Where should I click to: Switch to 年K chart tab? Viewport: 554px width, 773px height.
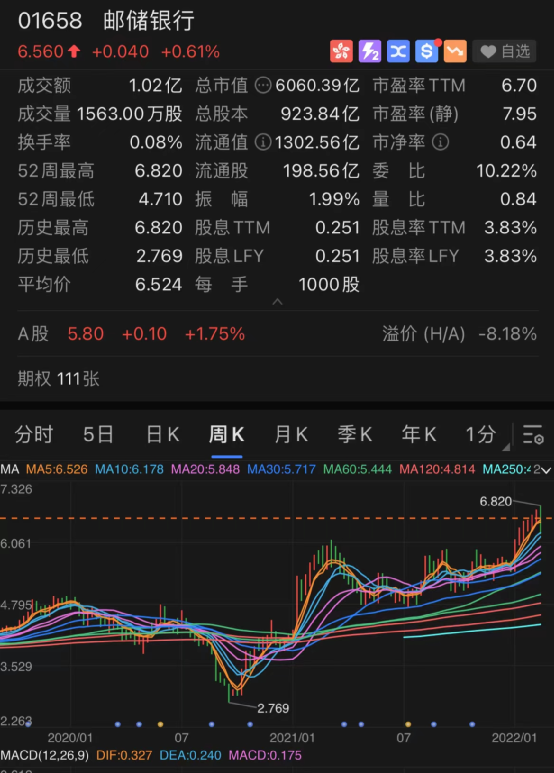click(418, 435)
